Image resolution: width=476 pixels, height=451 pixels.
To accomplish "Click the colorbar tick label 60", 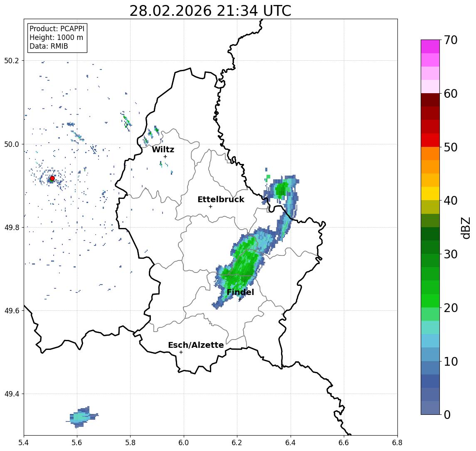I will pos(451,94).
